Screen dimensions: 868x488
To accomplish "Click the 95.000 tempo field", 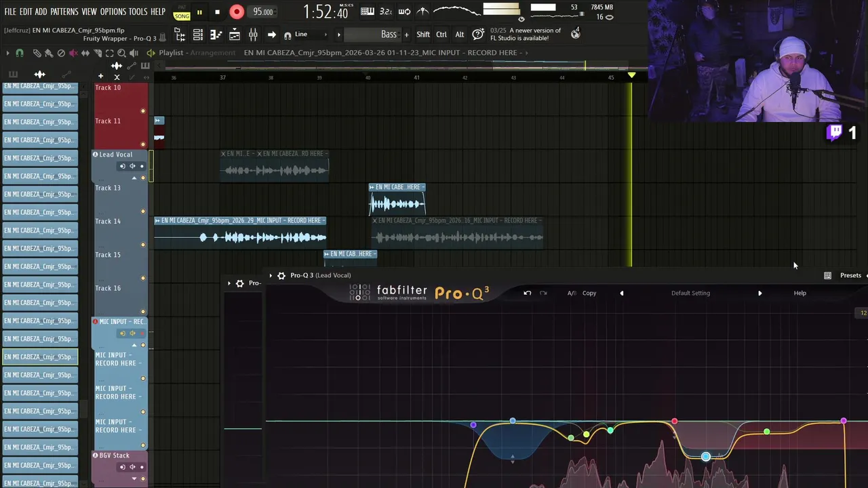I will pyautogui.click(x=263, y=12).
